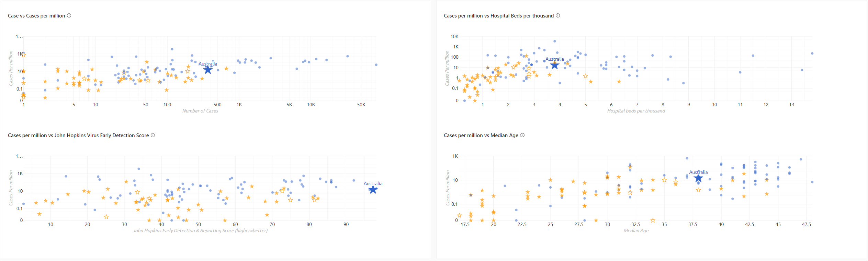The image size is (868, 261).
Task: Click Australia label in John Hopkins Detection chart
Action: pyautogui.click(x=373, y=183)
